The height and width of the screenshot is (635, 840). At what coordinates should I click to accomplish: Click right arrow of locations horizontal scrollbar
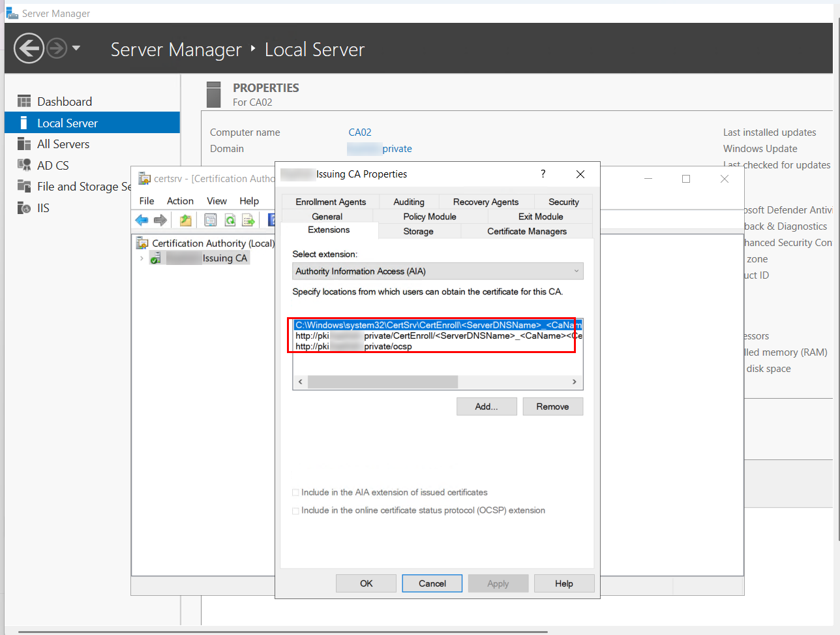coord(575,382)
